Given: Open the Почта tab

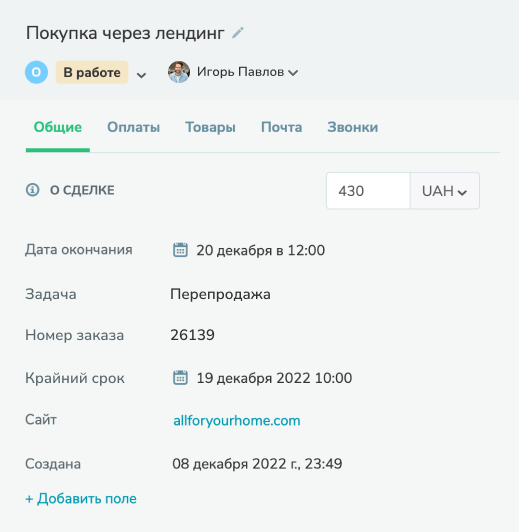Looking at the screenshot, I should pyautogui.click(x=282, y=127).
